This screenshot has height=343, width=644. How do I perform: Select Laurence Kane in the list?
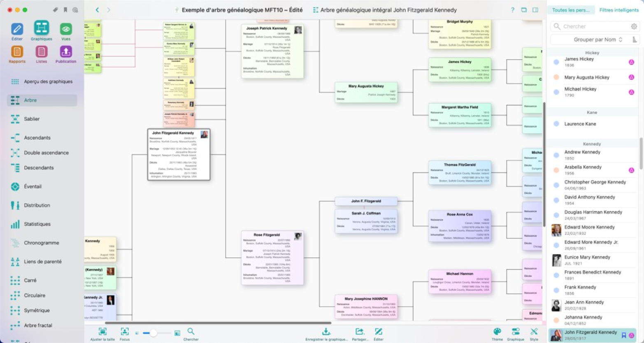(592, 124)
